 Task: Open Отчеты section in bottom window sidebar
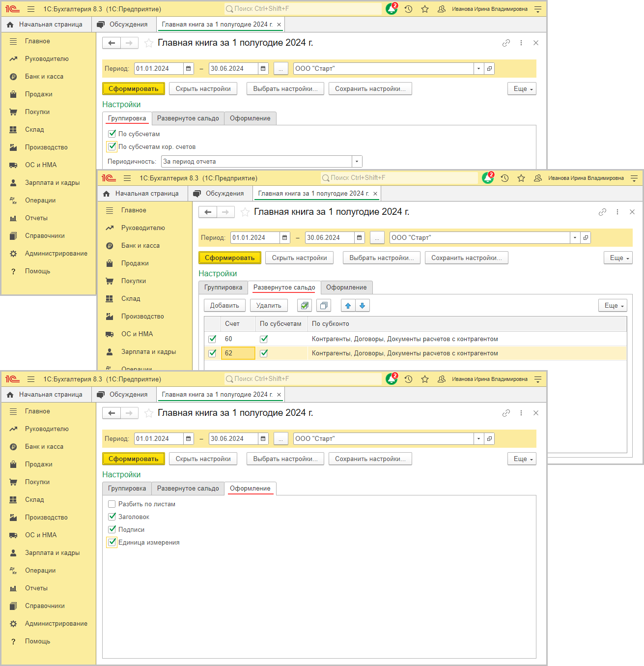(x=36, y=588)
